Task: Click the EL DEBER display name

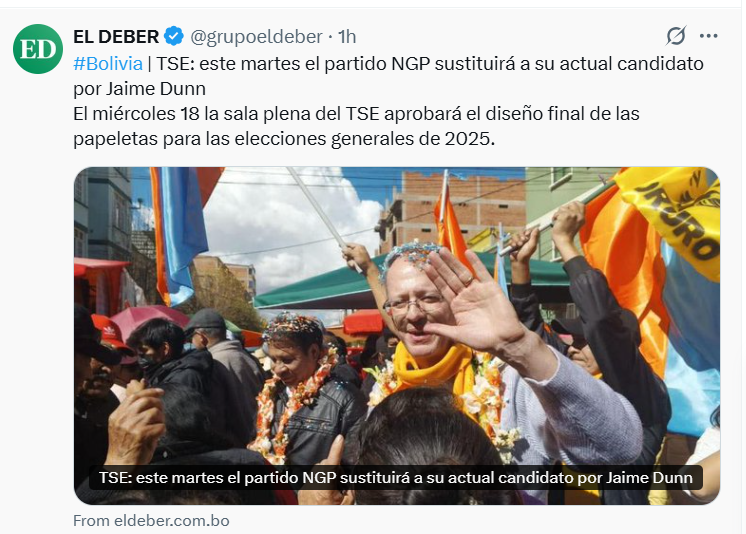Action: coord(116,37)
